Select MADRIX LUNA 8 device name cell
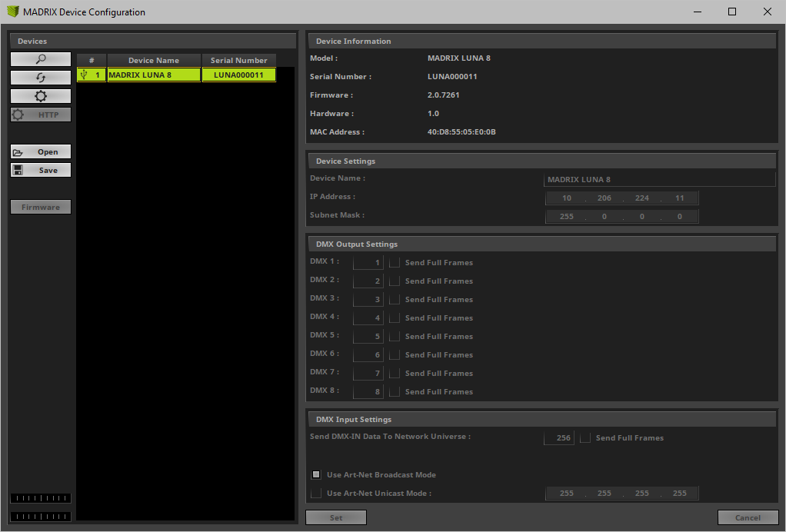The width and height of the screenshot is (786, 532). (154, 75)
